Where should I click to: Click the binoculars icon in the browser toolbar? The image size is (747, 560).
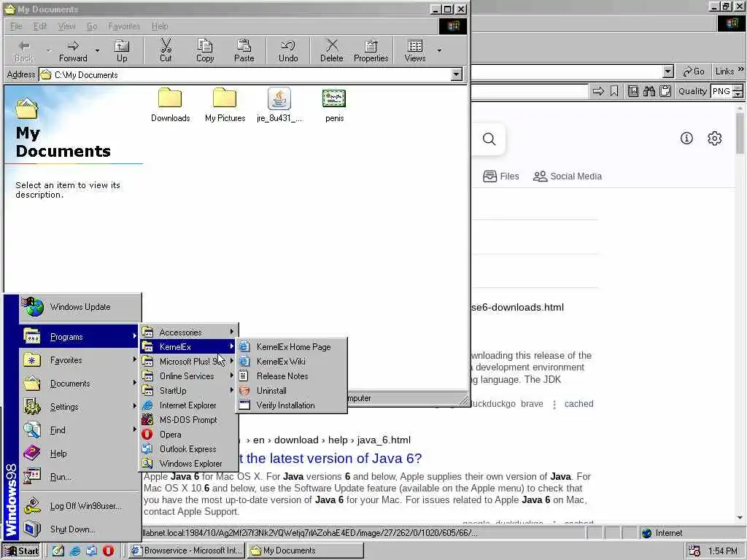[x=649, y=91]
